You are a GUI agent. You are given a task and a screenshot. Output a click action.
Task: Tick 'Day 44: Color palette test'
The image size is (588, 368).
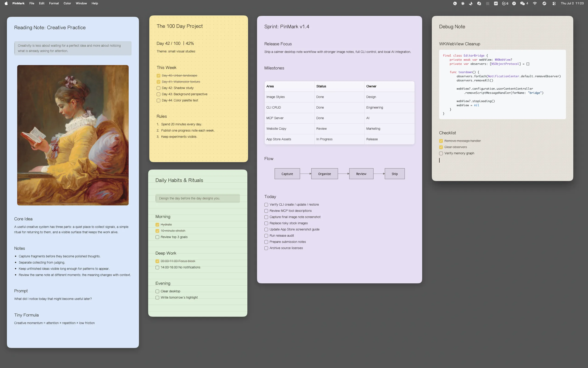pyautogui.click(x=158, y=101)
